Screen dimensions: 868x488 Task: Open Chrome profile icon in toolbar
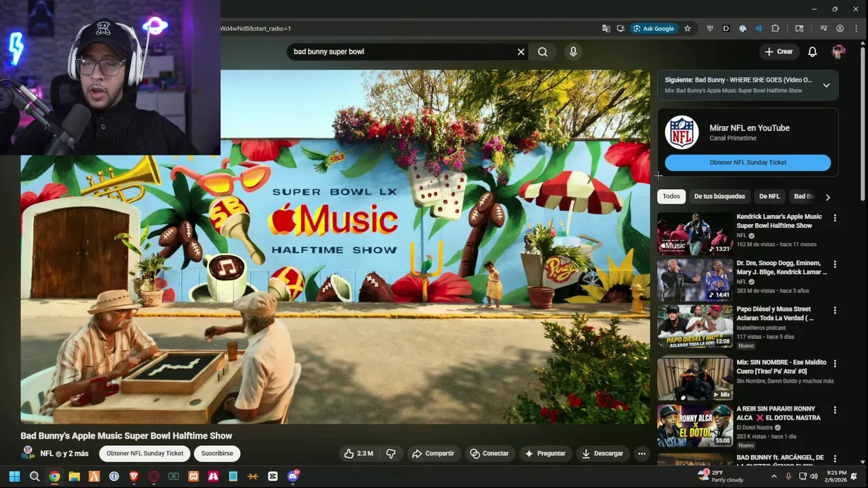[x=840, y=28]
